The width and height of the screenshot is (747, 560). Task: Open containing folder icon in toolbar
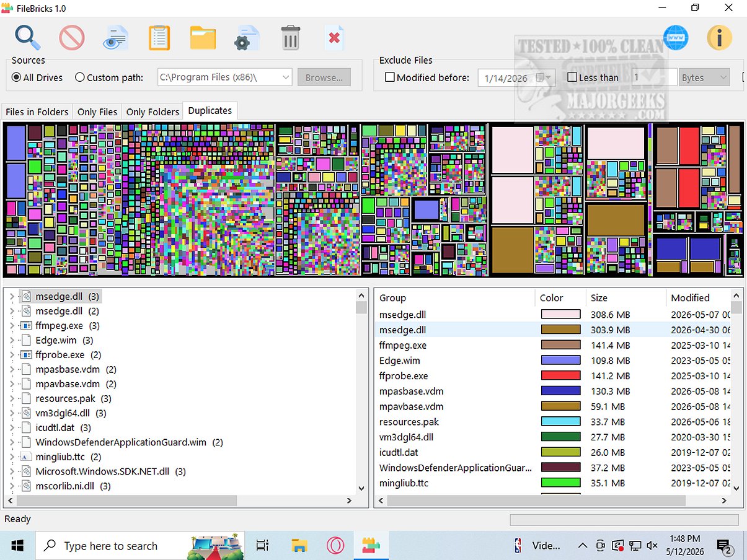203,38
